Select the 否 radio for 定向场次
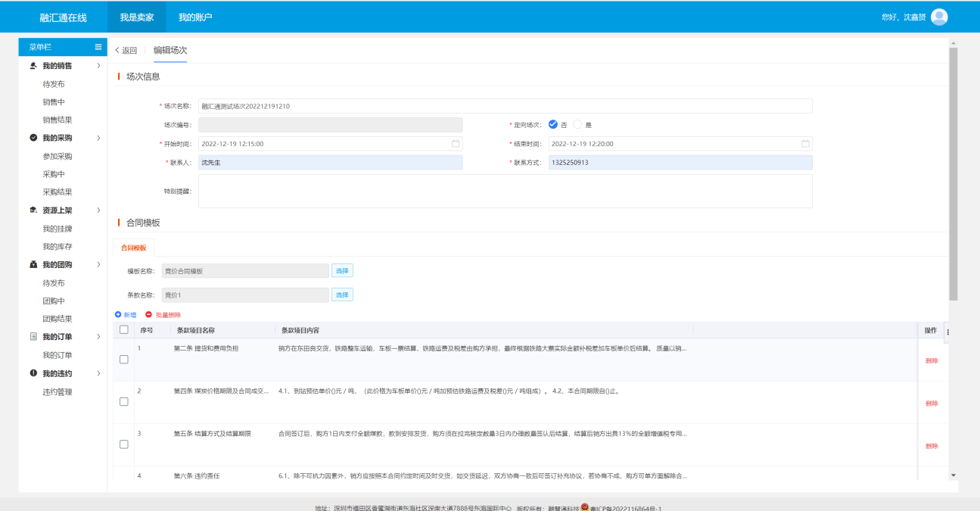Screen dimensions: 980x511 point(553,125)
